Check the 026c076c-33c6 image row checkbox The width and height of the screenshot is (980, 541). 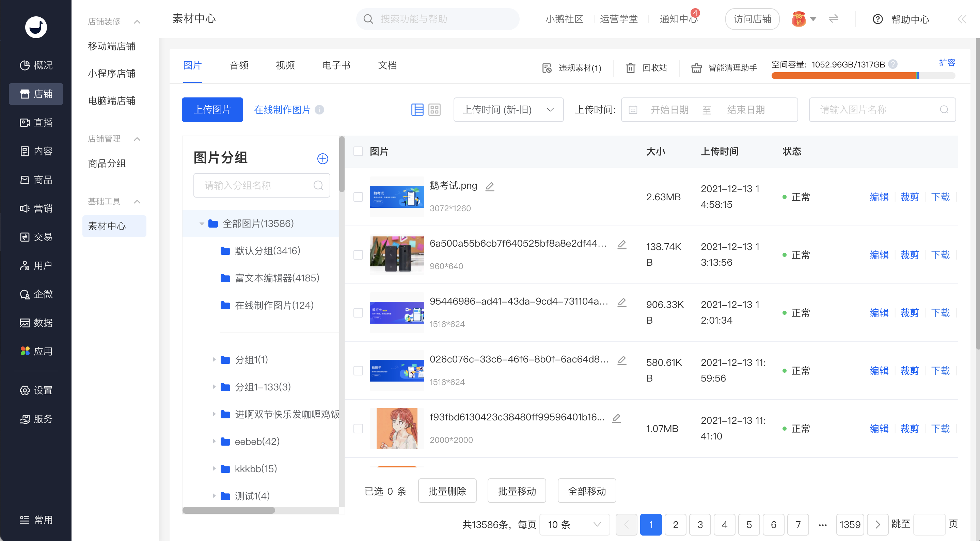tap(358, 370)
